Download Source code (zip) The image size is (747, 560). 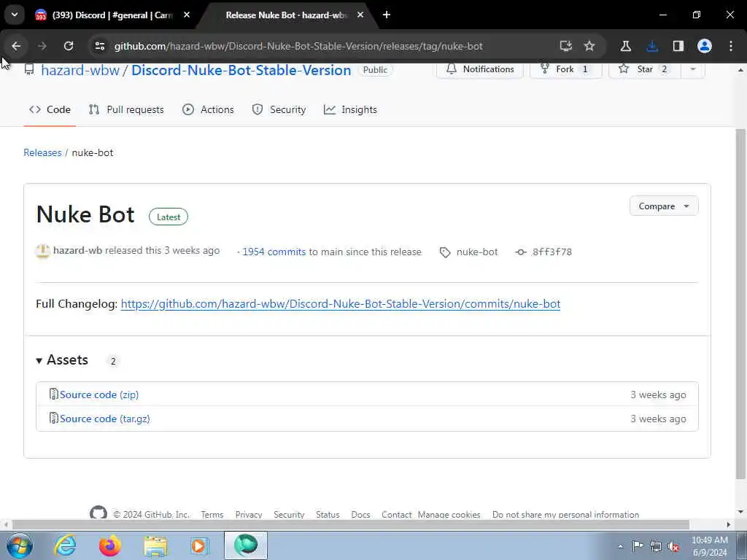tap(99, 394)
